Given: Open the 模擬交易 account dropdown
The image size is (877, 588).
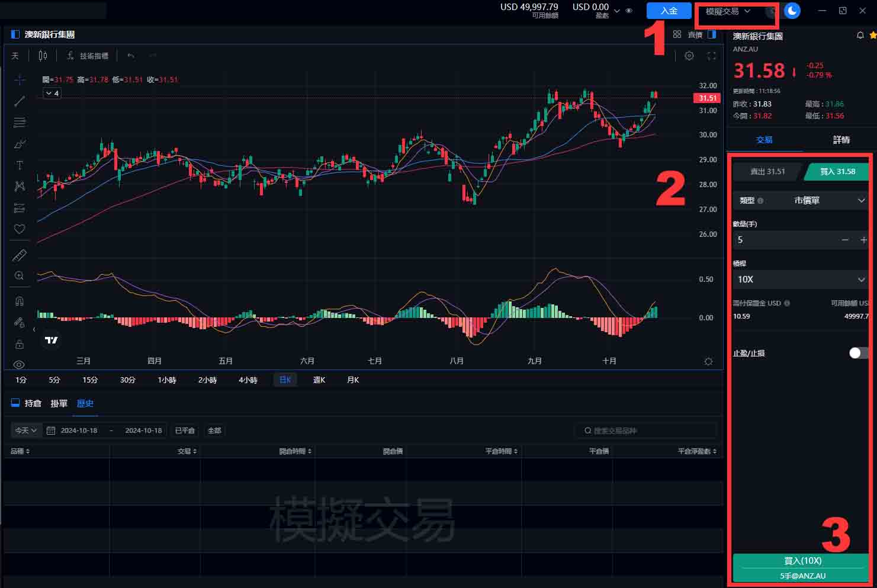Looking at the screenshot, I should [728, 11].
